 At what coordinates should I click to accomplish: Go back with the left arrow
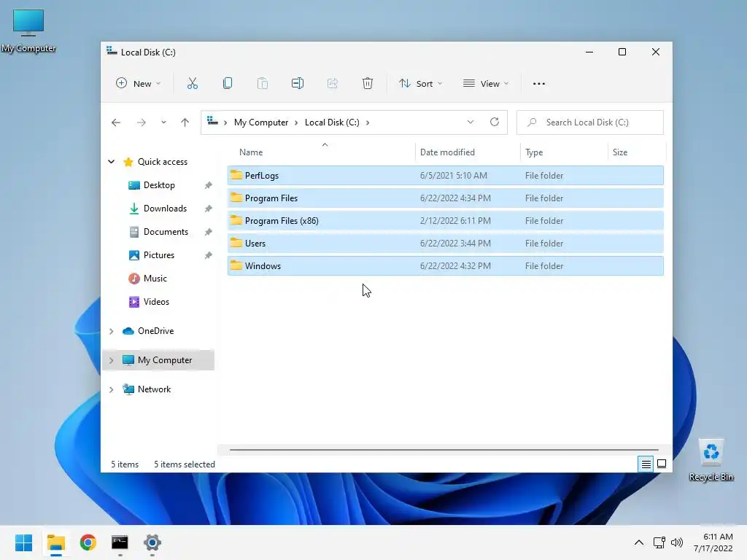click(x=116, y=122)
